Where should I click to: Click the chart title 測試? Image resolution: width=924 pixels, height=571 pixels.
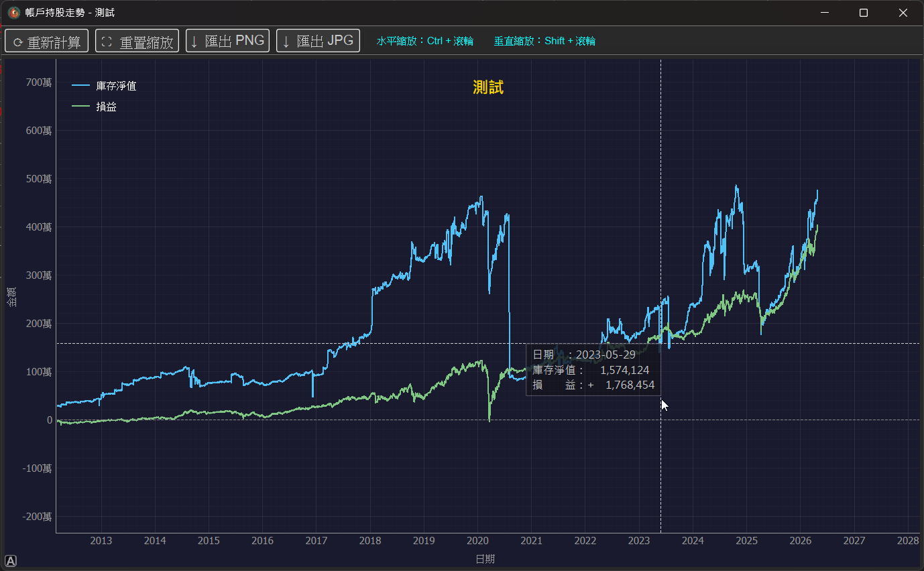(488, 87)
